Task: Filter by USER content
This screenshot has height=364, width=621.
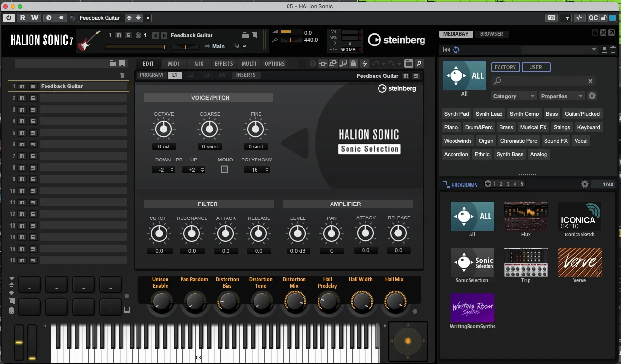Action: click(x=536, y=67)
